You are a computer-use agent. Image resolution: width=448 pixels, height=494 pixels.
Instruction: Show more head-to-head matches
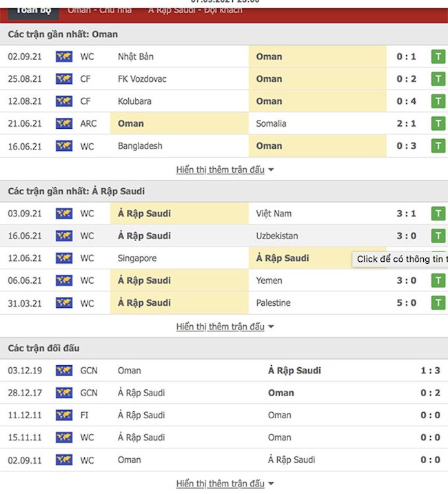pos(225,484)
